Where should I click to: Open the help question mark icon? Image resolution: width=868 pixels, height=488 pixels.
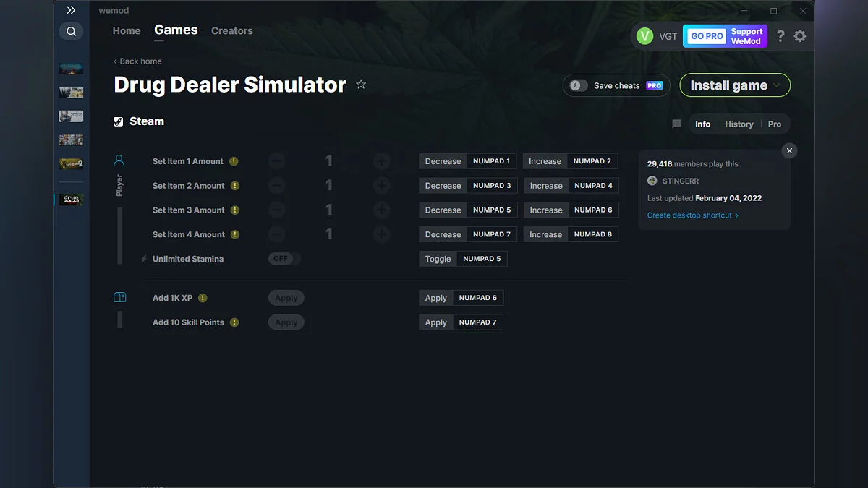tap(780, 36)
